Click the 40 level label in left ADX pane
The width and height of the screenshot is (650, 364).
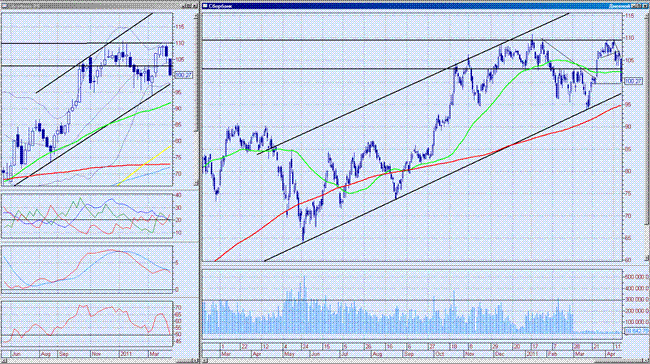pos(179,195)
